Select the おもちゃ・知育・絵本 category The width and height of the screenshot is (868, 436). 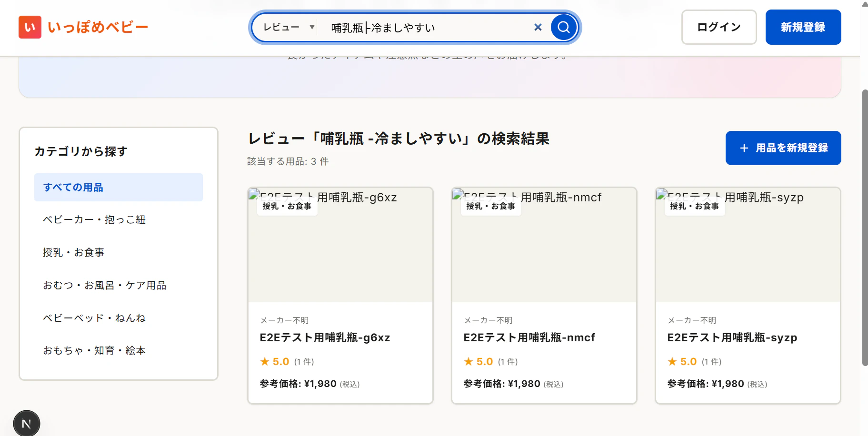[x=119, y=350]
